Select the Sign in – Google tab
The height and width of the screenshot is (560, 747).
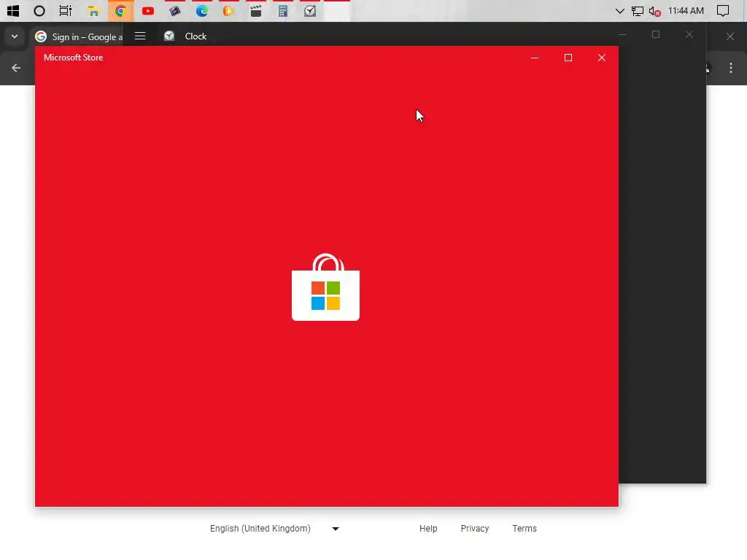79,36
